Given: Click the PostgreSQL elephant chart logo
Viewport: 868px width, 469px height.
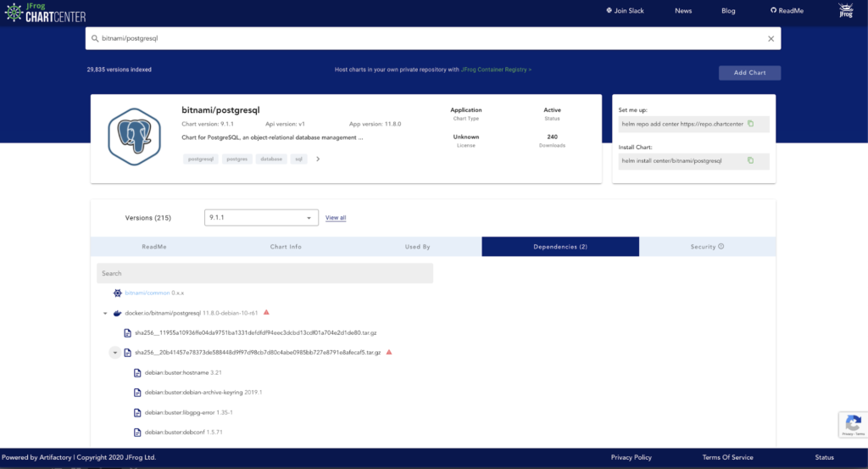Looking at the screenshot, I should point(134,137).
